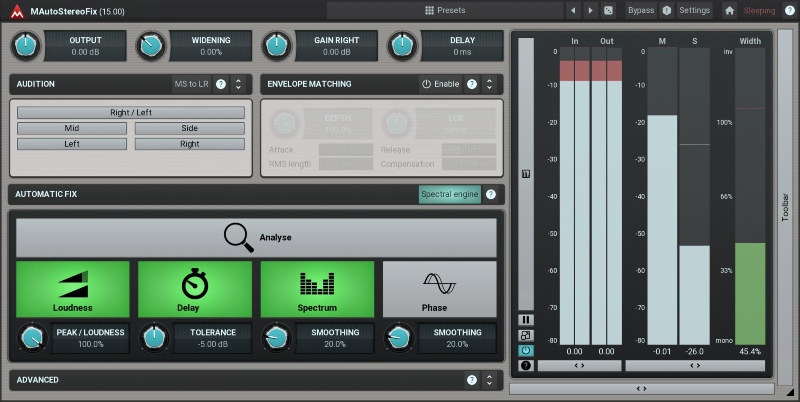Expand the Advanced section arrows
Image resolution: width=800 pixels, height=402 pixels.
tap(488, 380)
